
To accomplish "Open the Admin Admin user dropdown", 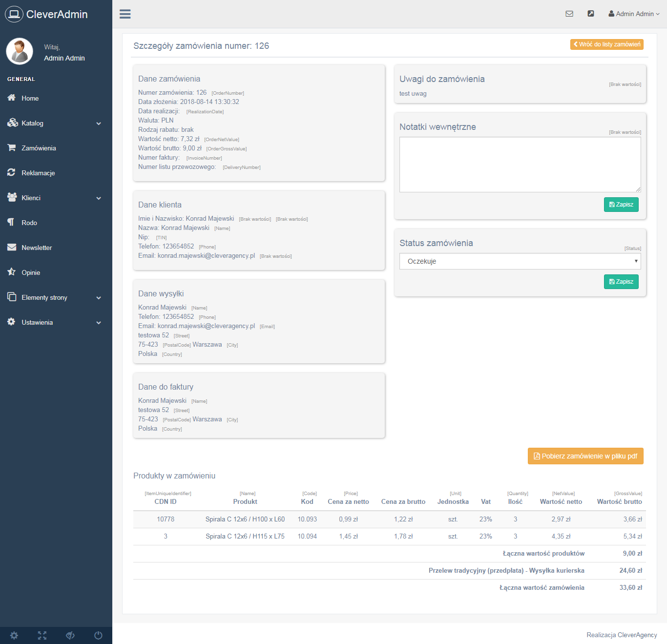I will coord(634,14).
